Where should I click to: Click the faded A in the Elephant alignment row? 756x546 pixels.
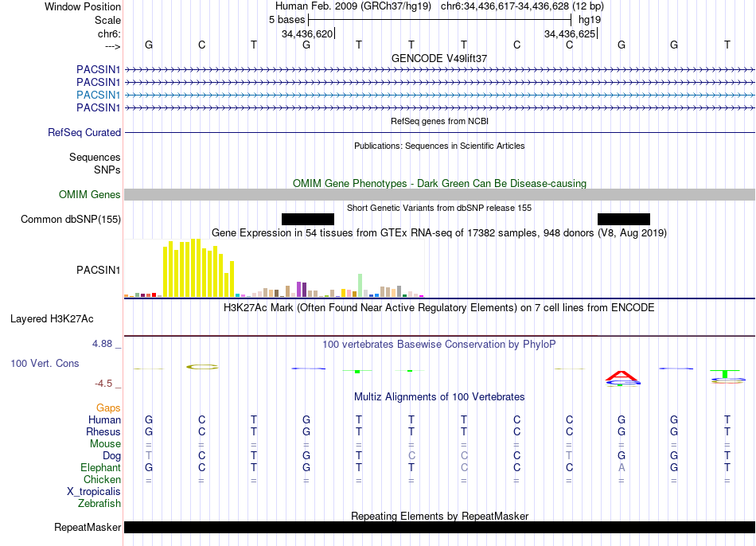[x=622, y=467]
